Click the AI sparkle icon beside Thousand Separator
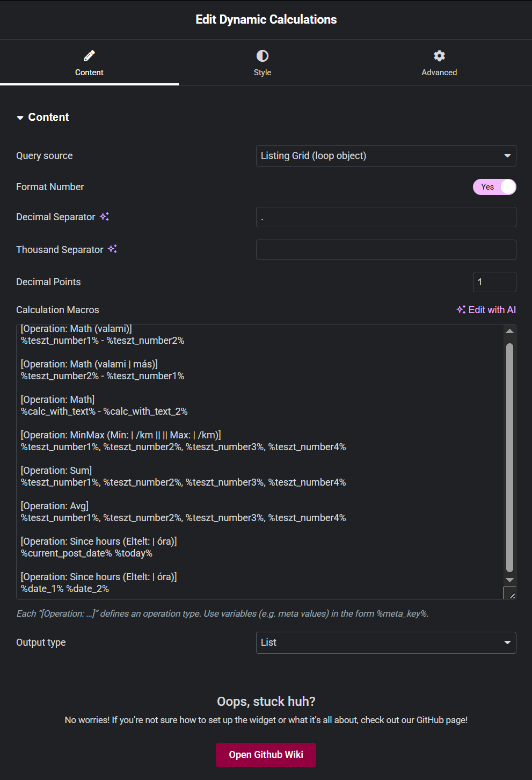Image resolution: width=532 pixels, height=780 pixels. click(x=112, y=249)
